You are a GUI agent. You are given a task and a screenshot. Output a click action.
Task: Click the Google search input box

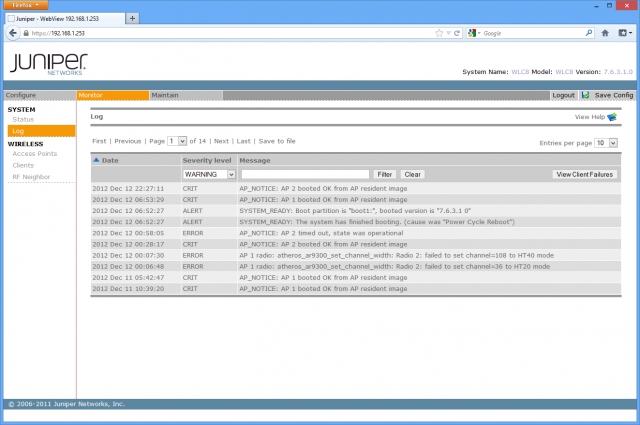pos(533,33)
